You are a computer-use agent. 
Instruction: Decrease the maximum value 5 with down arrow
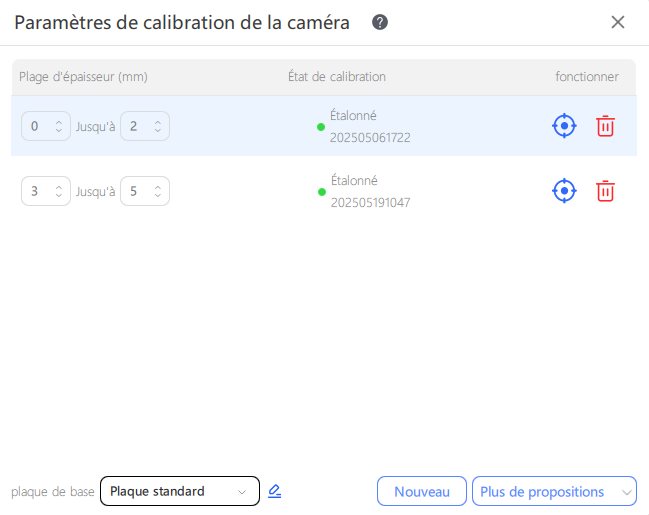158,195
